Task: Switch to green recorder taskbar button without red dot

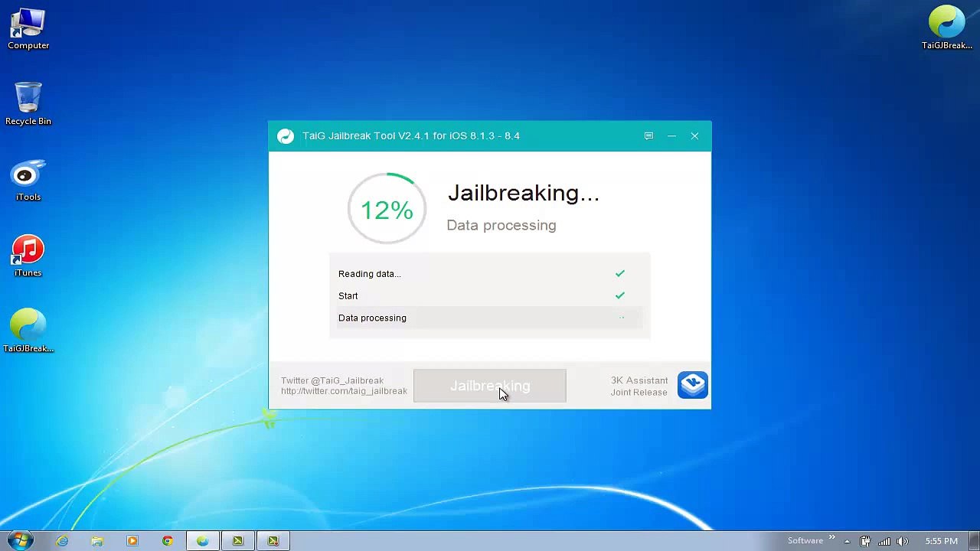Action: (x=238, y=541)
